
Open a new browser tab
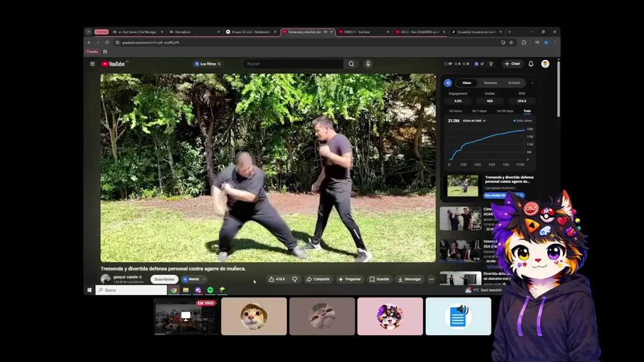[509, 32]
